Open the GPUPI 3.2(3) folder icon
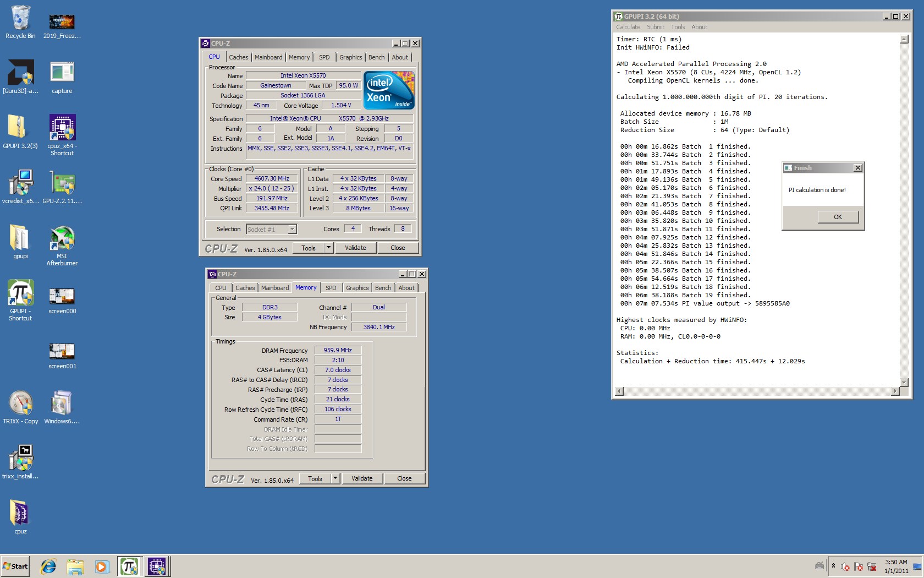 (x=20, y=132)
